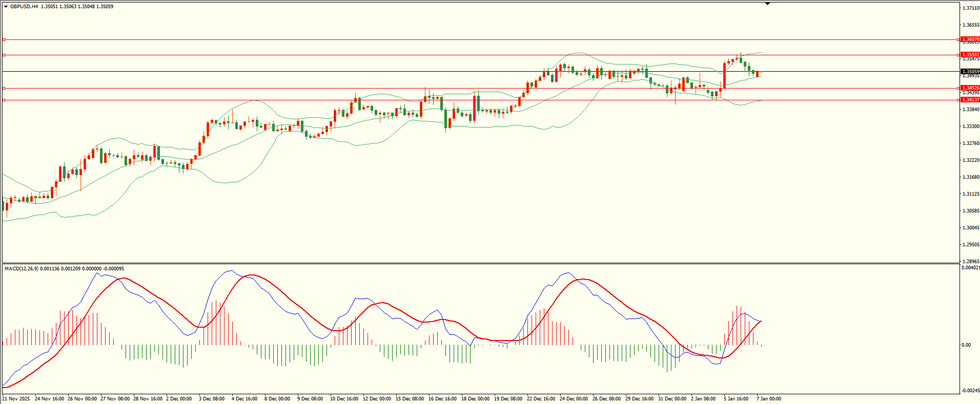Open the dropdown arrow beside GBPUSD,H4
This screenshot has height=404, width=980.
pyautogui.click(x=6, y=7)
